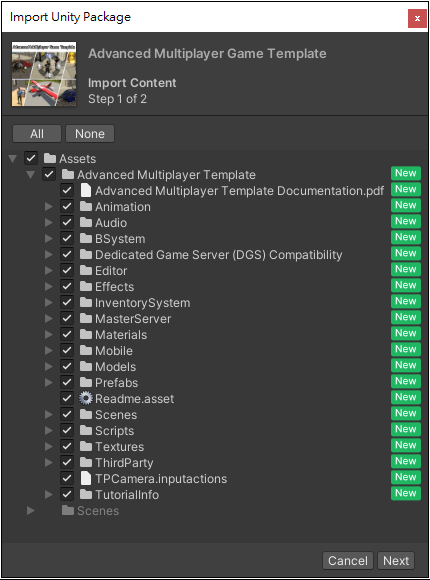The width and height of the screenshot is (430, 580).
Task: Uncheck the Audio folder checkbox
Action: [x=67, y=222]
